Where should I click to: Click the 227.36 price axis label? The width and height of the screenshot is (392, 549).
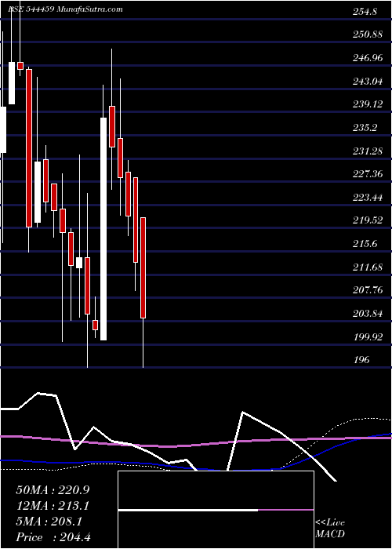(368, 174)
